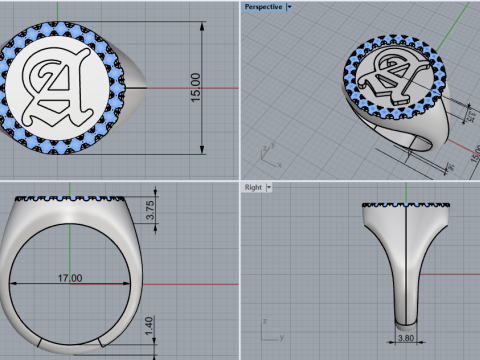Click the ring shank in the Right view
This screenshot has height=360, width=480.
coord(406,267)
